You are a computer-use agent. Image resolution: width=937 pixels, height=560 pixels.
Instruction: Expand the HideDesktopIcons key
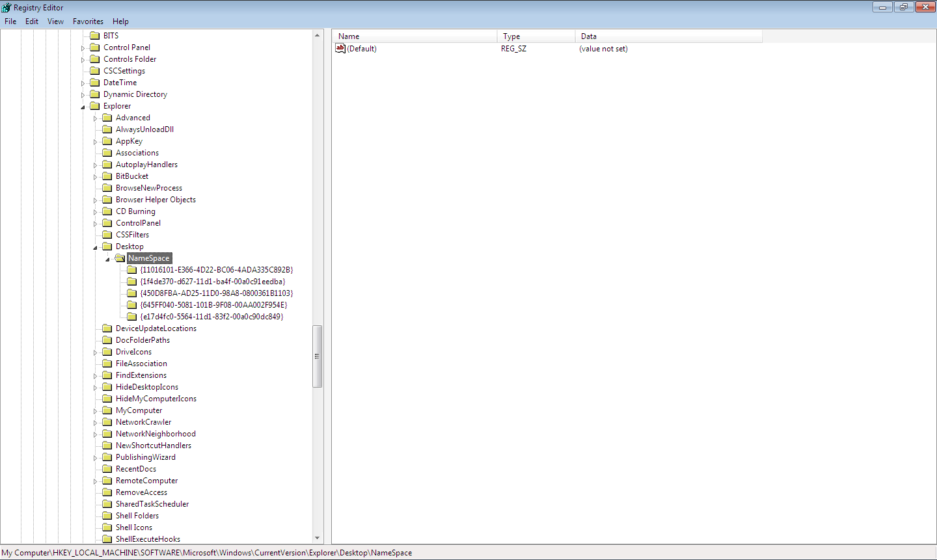pyautogui.click(x=95, y=388)
